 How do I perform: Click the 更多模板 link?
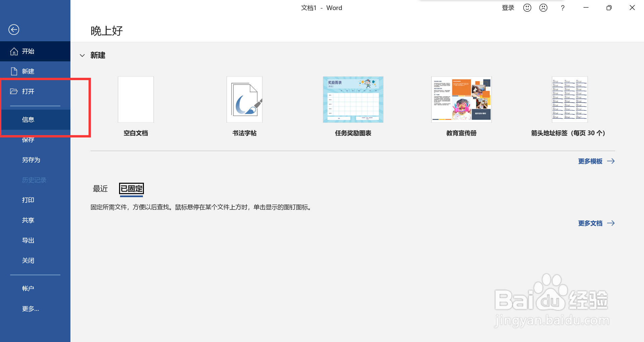pyautogui.click(x=596, y=161)
